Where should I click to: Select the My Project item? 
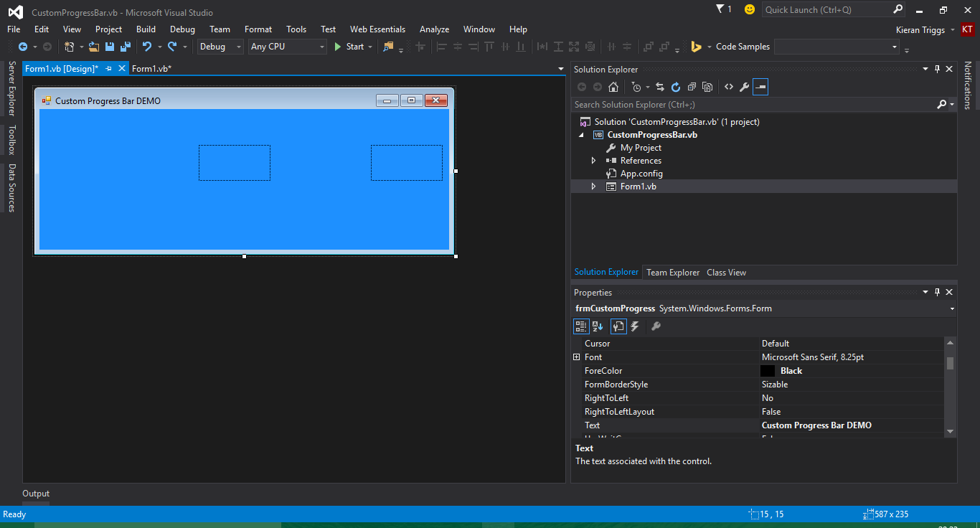coord(641,148)
